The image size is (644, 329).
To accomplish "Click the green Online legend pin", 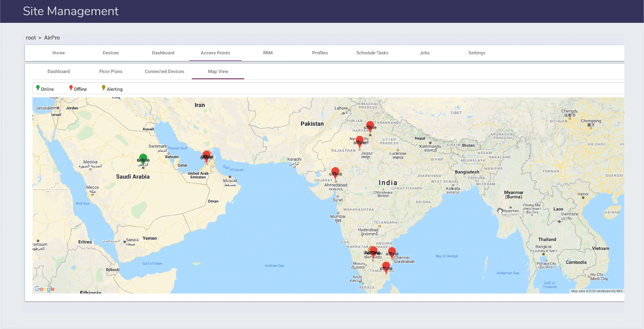I will 38,88.
